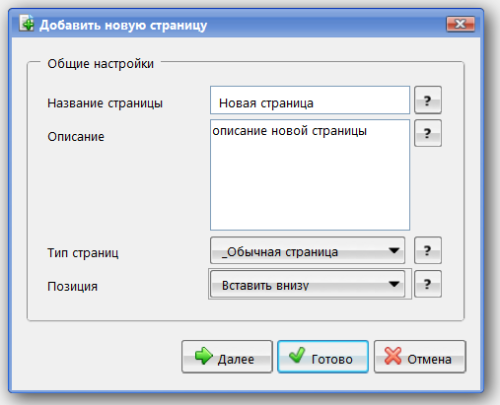Show help for the Позиция option
Viewport: 500px width, 405px height.
(x=428, y=284)
